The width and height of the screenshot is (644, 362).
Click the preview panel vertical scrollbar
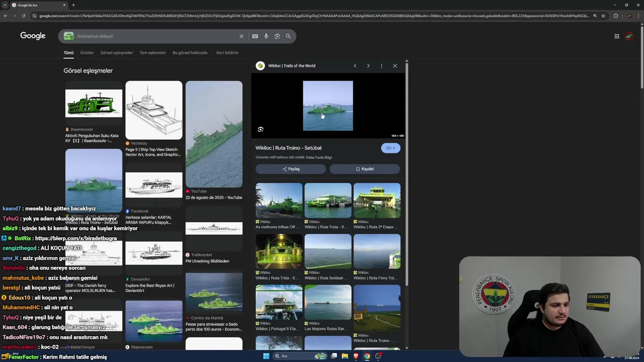407,173
